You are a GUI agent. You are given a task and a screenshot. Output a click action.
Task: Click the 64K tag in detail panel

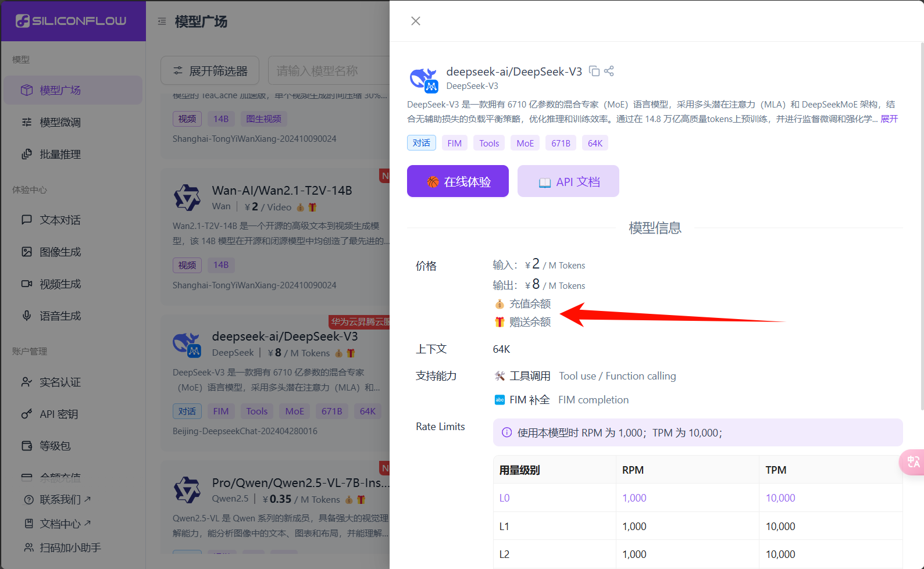coord(595,143)
